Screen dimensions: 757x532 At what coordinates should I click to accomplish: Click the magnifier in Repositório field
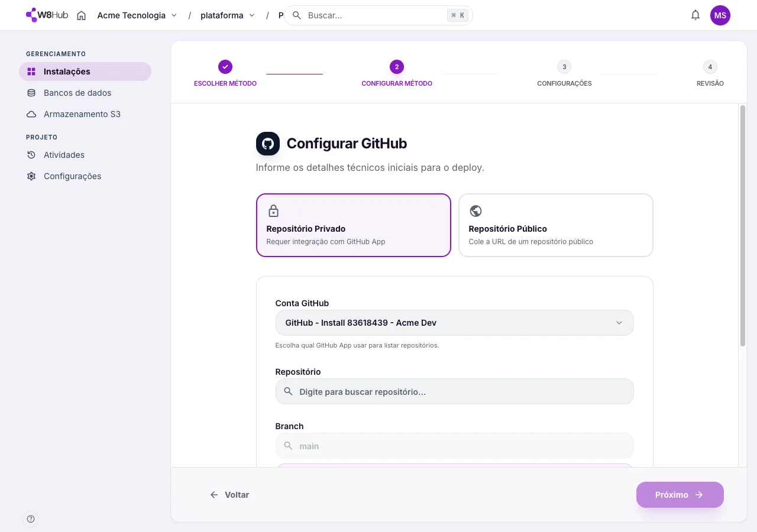[288, 391]
